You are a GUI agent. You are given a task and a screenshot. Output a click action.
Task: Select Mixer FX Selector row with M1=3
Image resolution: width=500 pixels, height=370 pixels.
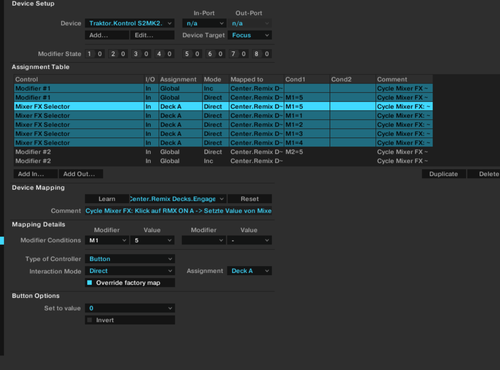(x=223, y=133)
